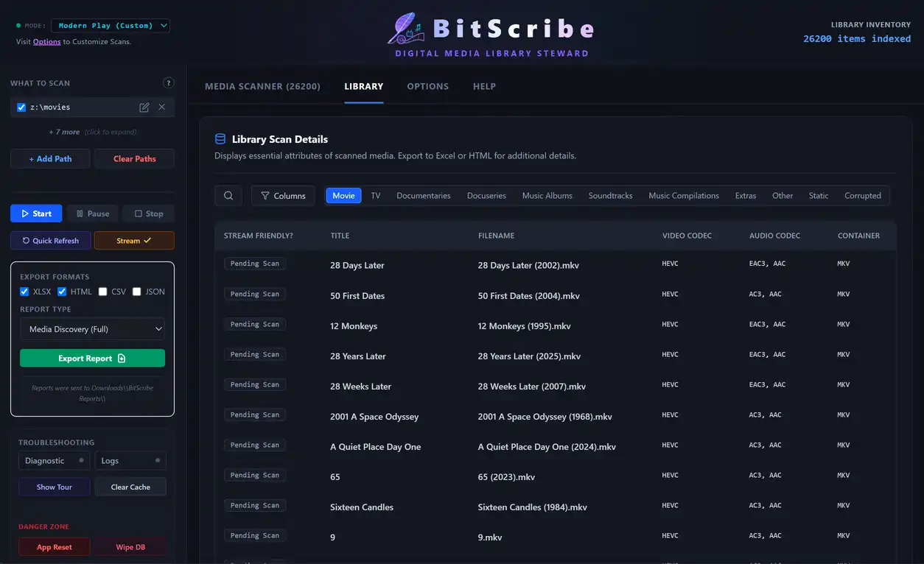
Task: Click the Library Scan Details database icon
Action: pos(220,139)
